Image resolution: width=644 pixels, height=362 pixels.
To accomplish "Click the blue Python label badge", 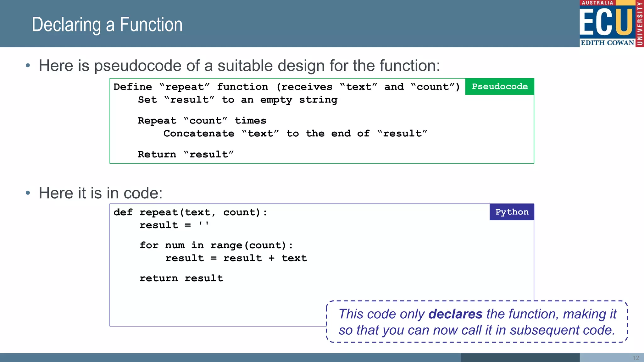I will 512,212.
